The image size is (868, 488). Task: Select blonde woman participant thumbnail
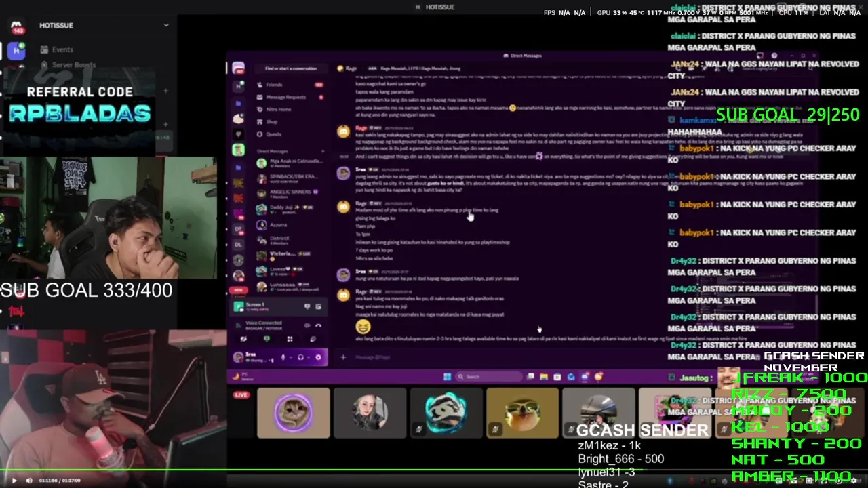click(370, 413)
